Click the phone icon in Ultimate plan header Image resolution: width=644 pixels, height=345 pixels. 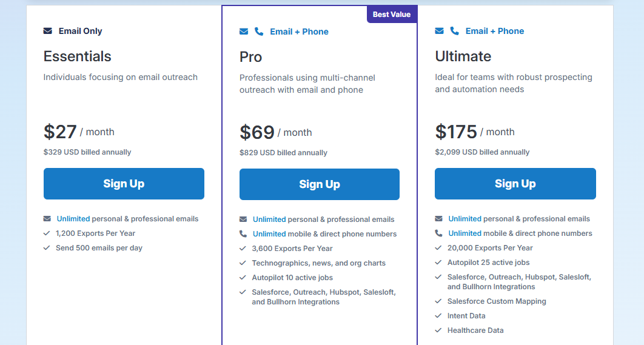[455, 31]
